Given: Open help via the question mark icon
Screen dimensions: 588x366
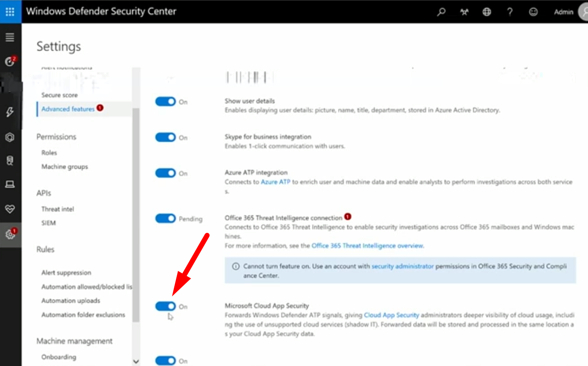Looking at the screenshot, I should (x=510, y=12).
